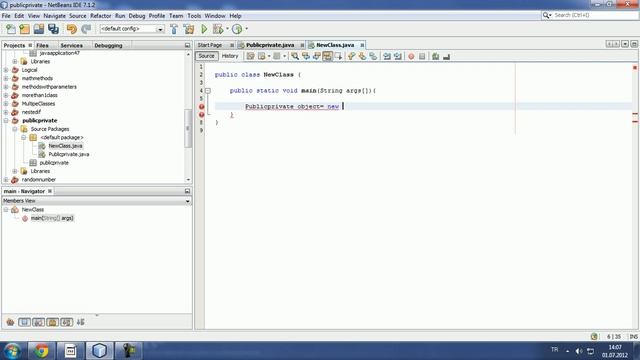Switch to the Services tab
The image size is (640, 360).
71,45
